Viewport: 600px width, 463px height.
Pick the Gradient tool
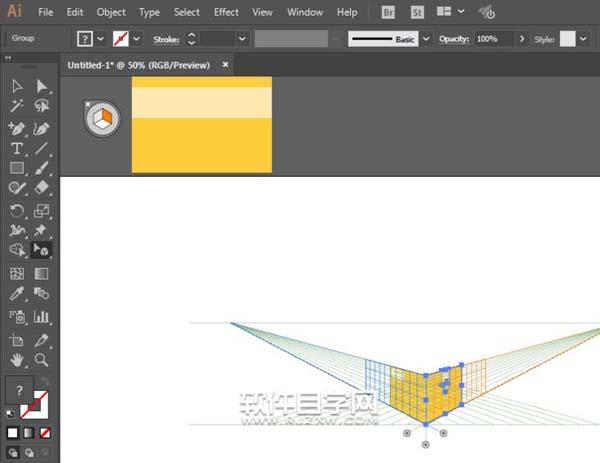41,274
